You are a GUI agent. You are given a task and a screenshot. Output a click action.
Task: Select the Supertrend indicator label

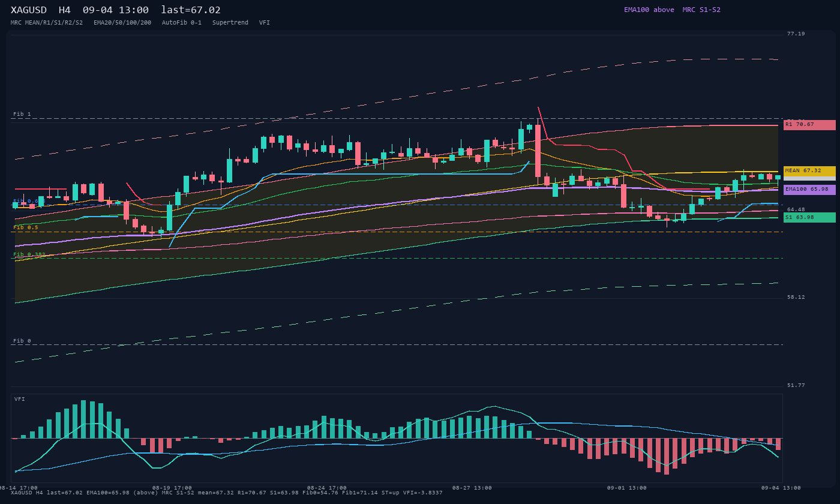(230, 23)
